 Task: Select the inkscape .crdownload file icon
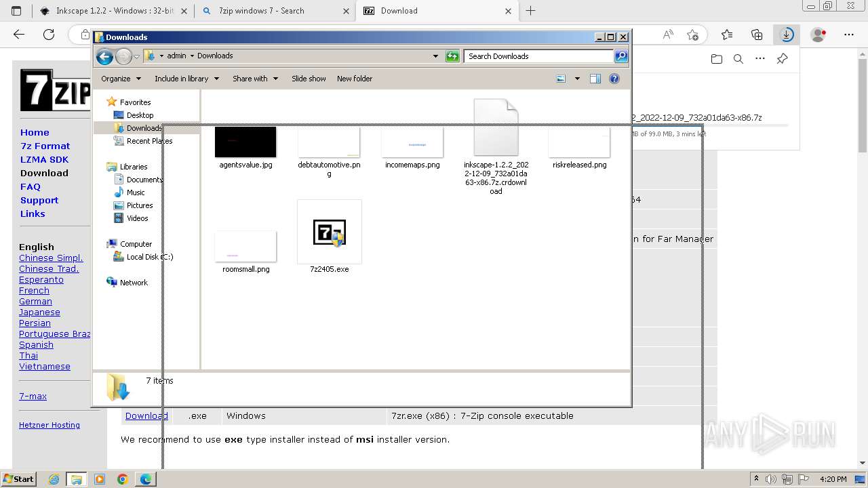(496, 127)
